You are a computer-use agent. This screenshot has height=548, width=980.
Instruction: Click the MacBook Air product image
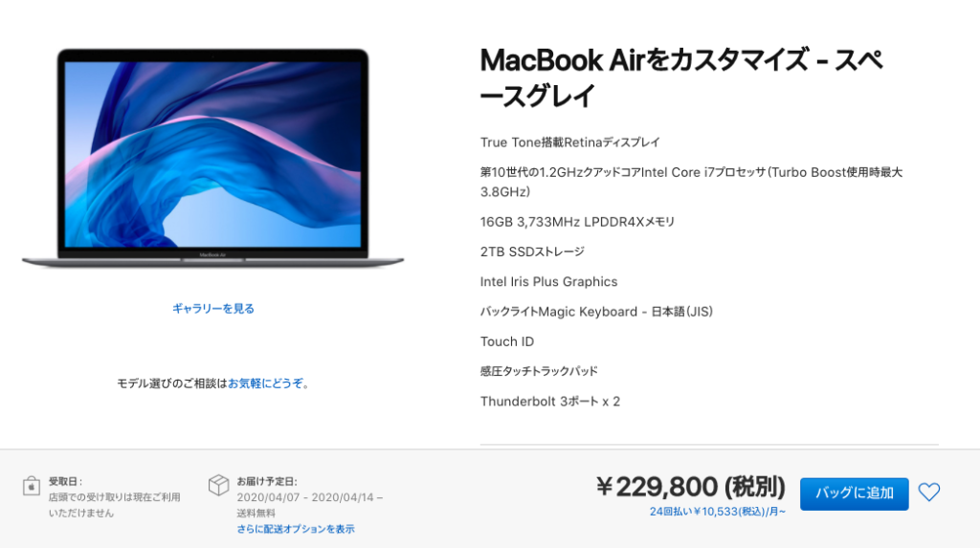pyautogui.click(x=212, y=160)
